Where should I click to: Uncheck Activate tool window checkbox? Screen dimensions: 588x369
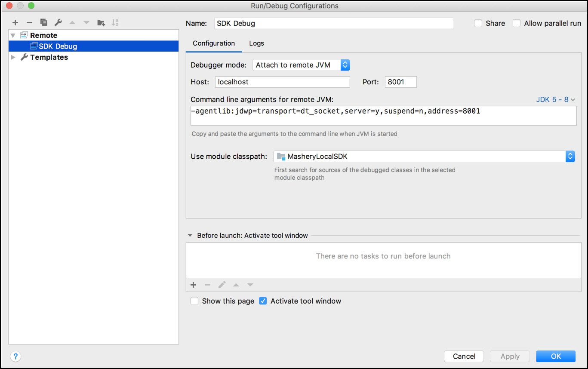pos(263,301)
